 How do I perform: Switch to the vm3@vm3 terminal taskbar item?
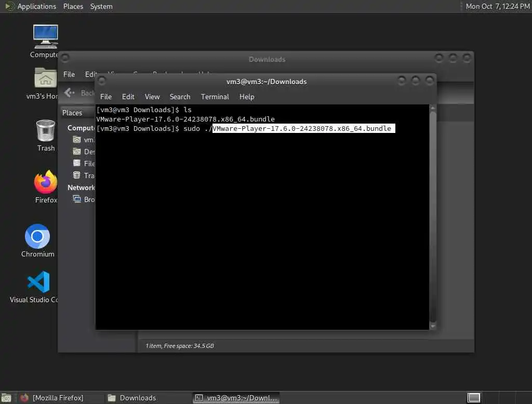click(236, 398)
